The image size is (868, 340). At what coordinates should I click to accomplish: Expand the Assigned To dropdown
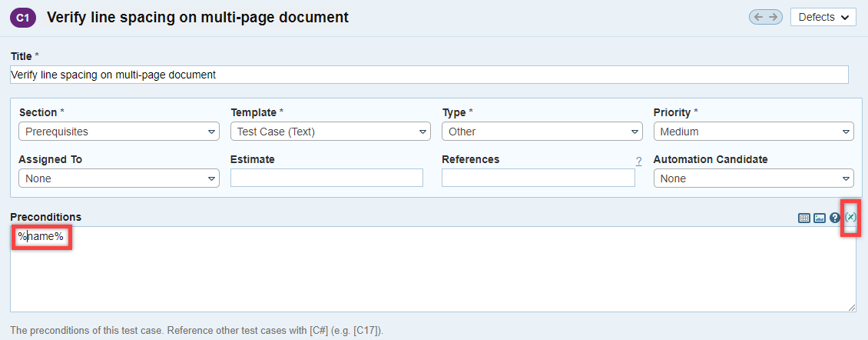119,178
